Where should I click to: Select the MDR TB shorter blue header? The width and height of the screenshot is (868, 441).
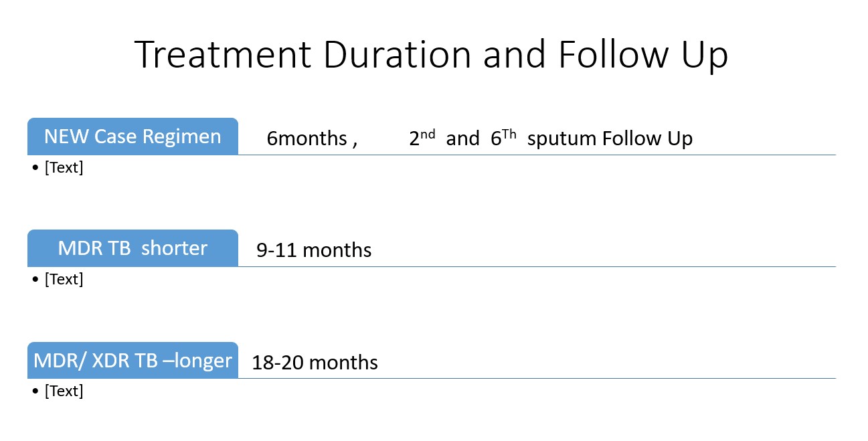[x=133, y=248]
